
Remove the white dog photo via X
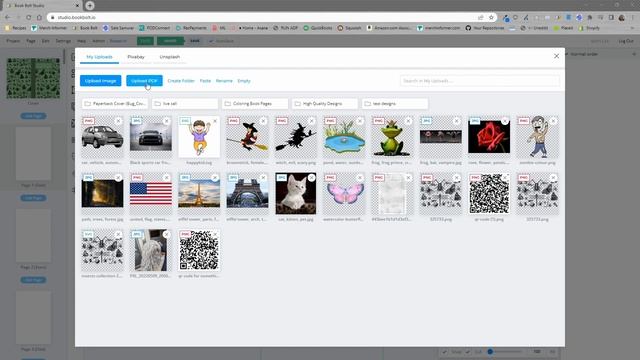coord(167,235)
